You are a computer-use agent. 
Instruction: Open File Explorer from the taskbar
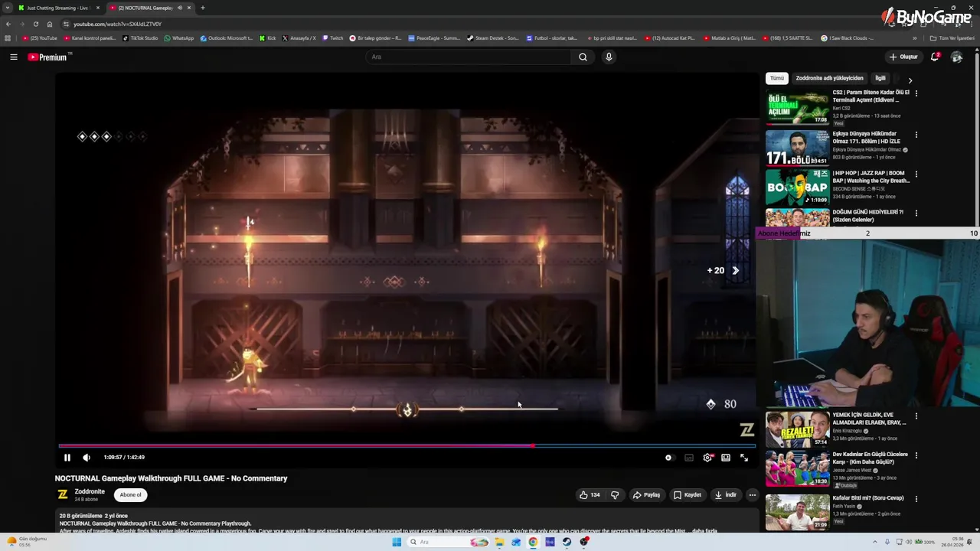(x=499, y=542)
